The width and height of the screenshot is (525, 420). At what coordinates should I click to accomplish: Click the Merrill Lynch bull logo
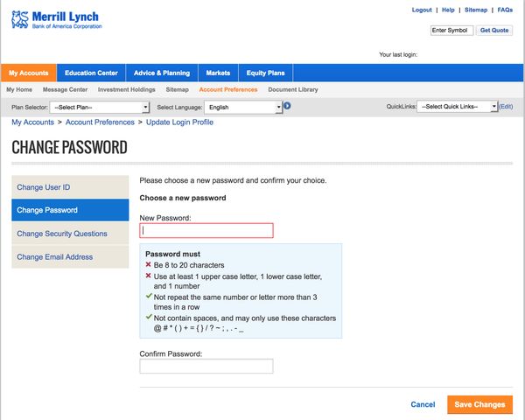tap(18, 19)
